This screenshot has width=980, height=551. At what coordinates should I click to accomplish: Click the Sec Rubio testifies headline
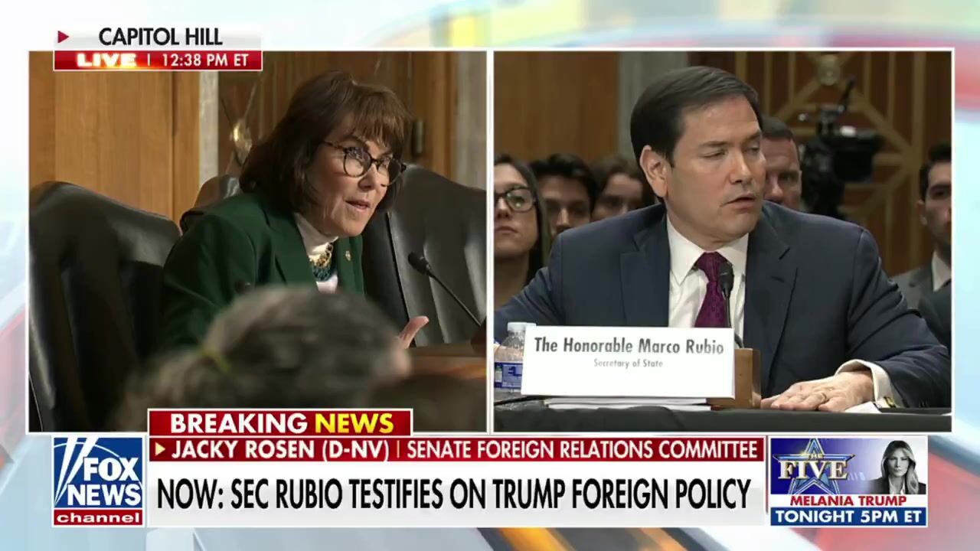click(x=454, y=494)
